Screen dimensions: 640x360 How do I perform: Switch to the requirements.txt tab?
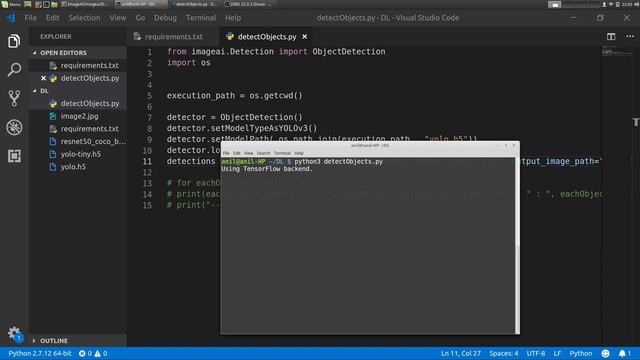(173, 37)
